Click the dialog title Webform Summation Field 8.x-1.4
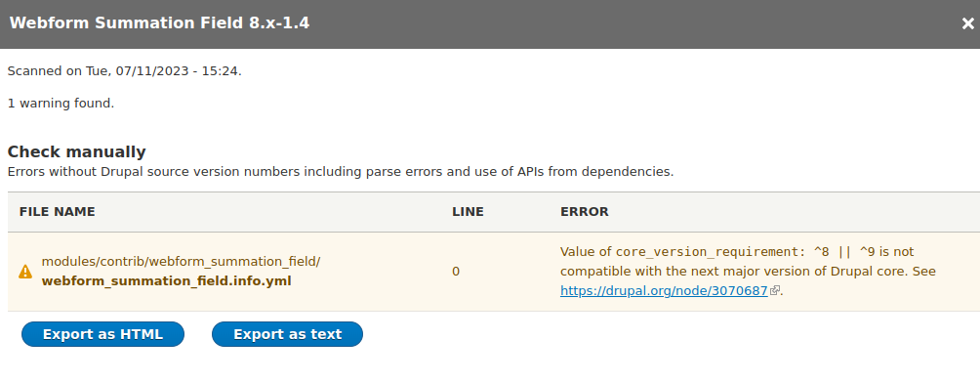 pos(159,23)
